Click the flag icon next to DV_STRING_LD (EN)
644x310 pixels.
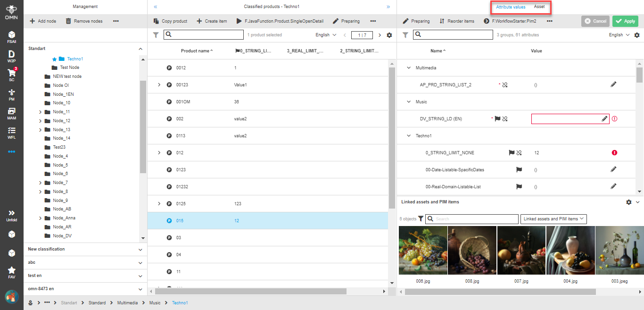coord(498,118)
